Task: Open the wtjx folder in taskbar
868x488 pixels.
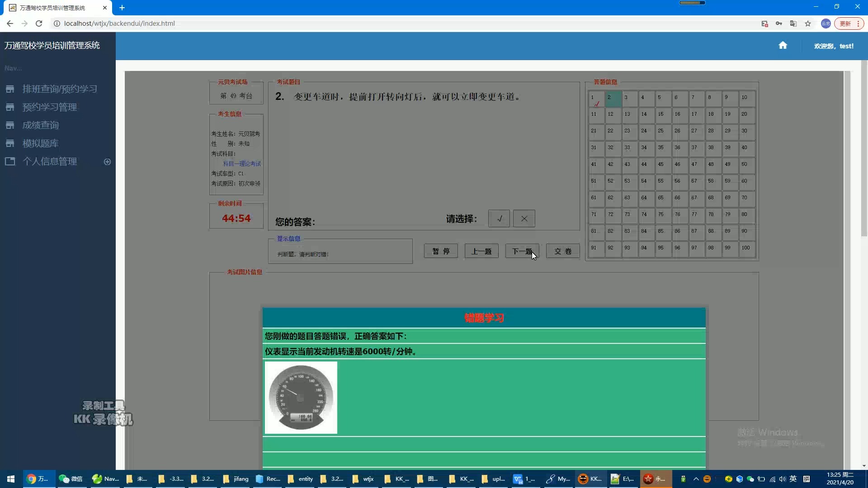Action: (364, 479)
